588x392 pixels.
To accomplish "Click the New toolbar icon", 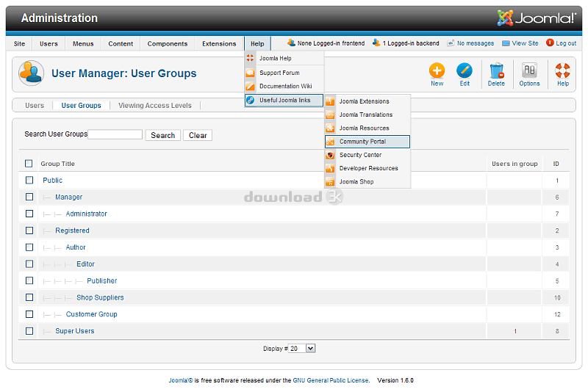I will 437,70.
